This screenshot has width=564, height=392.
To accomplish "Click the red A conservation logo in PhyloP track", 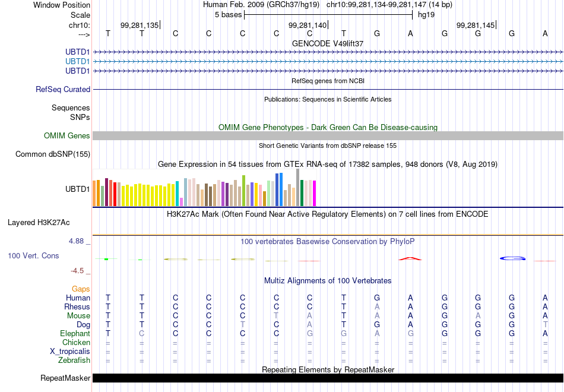I will (x=410, y=258).
